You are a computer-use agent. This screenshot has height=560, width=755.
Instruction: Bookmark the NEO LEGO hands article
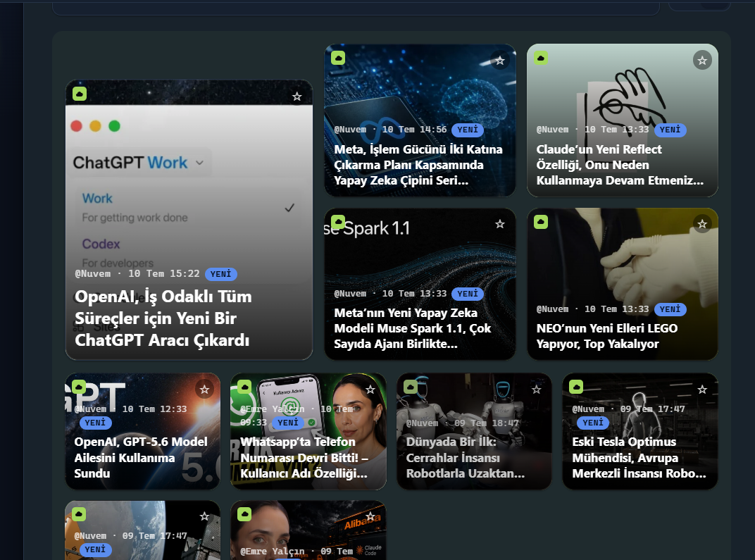[x=702, y=225]
